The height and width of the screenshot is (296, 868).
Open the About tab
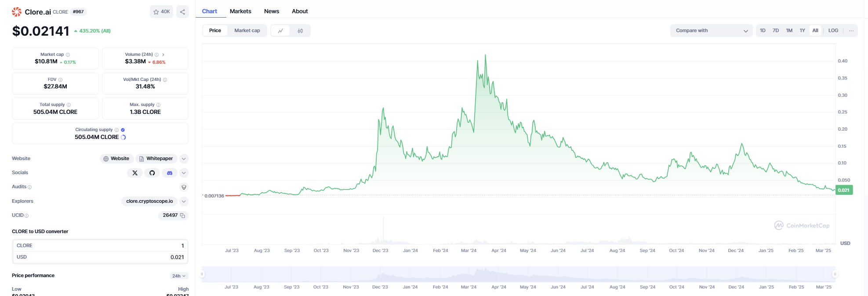[x=300, y=11]
